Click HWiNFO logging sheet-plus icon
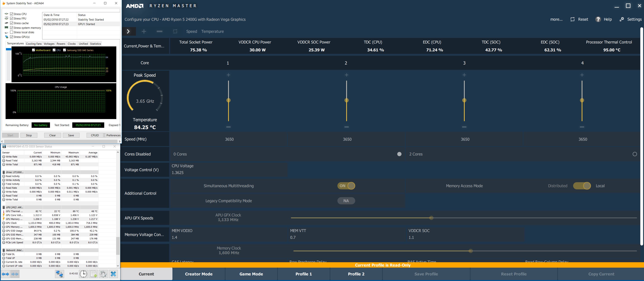Screen dimensions: 644x281 point(93,274)
